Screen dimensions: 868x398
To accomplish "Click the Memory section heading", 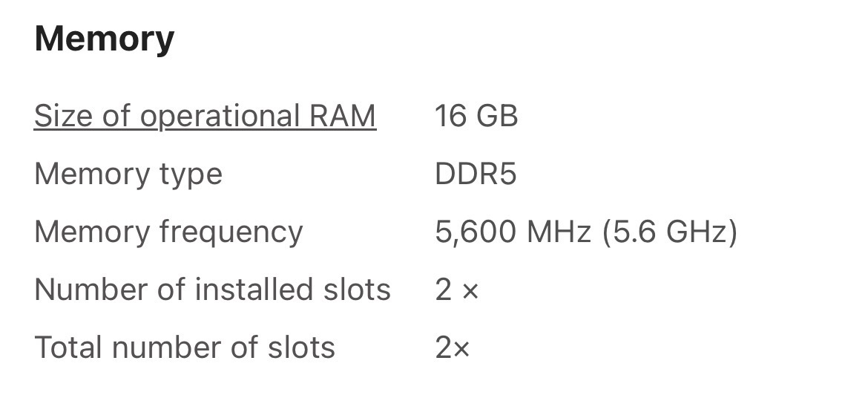I will [105, 38].
